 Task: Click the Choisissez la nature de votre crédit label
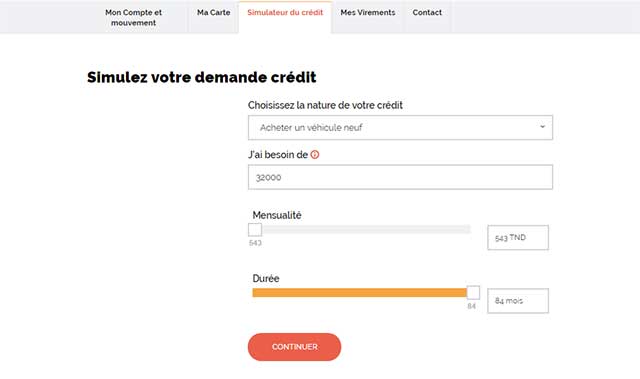pos(325,105)
